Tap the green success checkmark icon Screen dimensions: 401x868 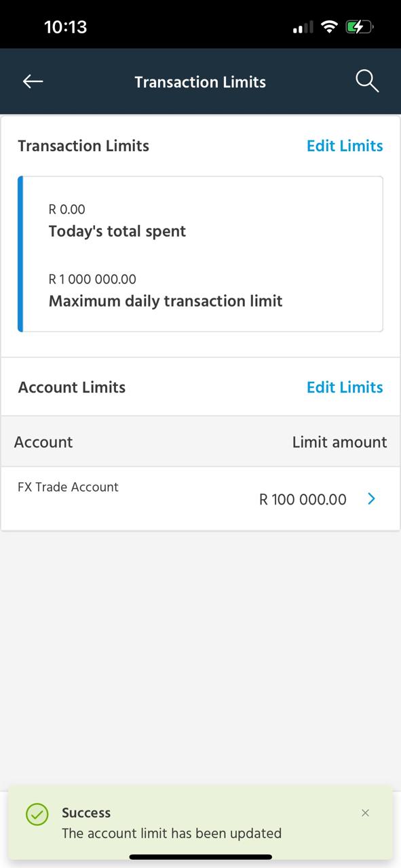pyautogui.click(x=37, y=814)
